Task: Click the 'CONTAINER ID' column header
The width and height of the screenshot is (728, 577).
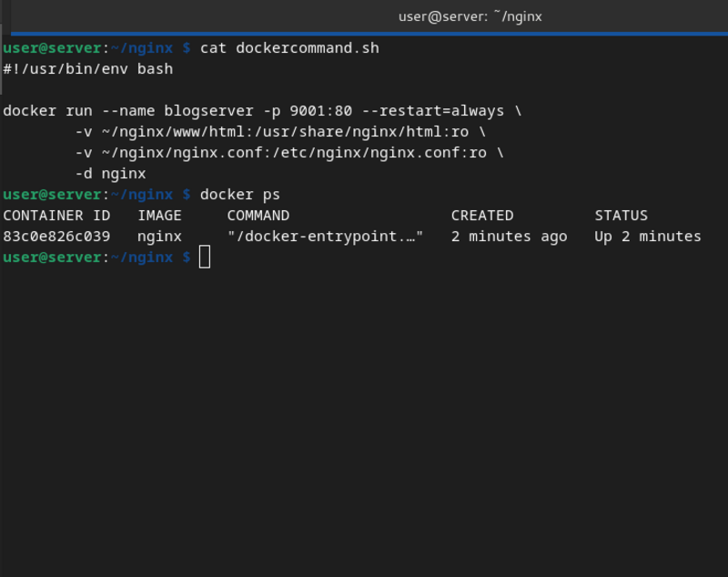Action: pos(56,216)
